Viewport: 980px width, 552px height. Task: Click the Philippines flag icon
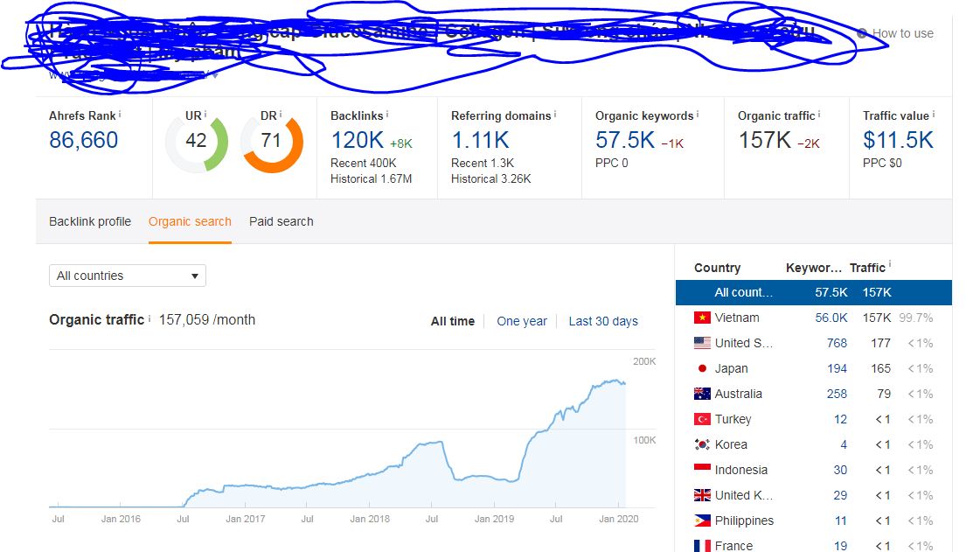point(703,521)
